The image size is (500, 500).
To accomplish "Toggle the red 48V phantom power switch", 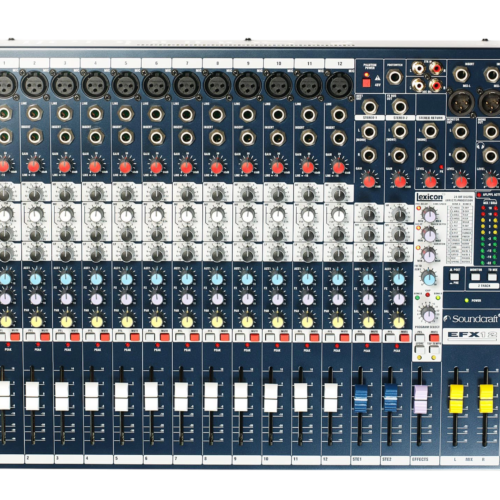I will coord(367,83).
